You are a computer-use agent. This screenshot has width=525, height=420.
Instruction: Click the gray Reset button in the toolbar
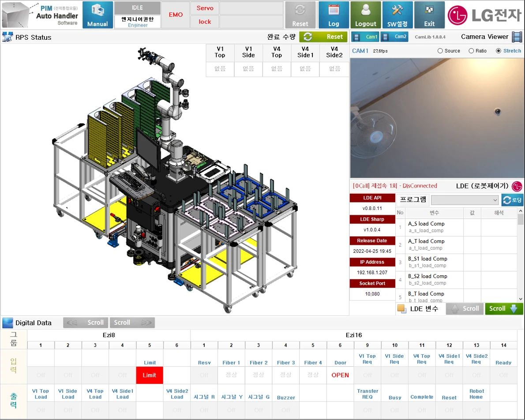[x=300, y=15]
